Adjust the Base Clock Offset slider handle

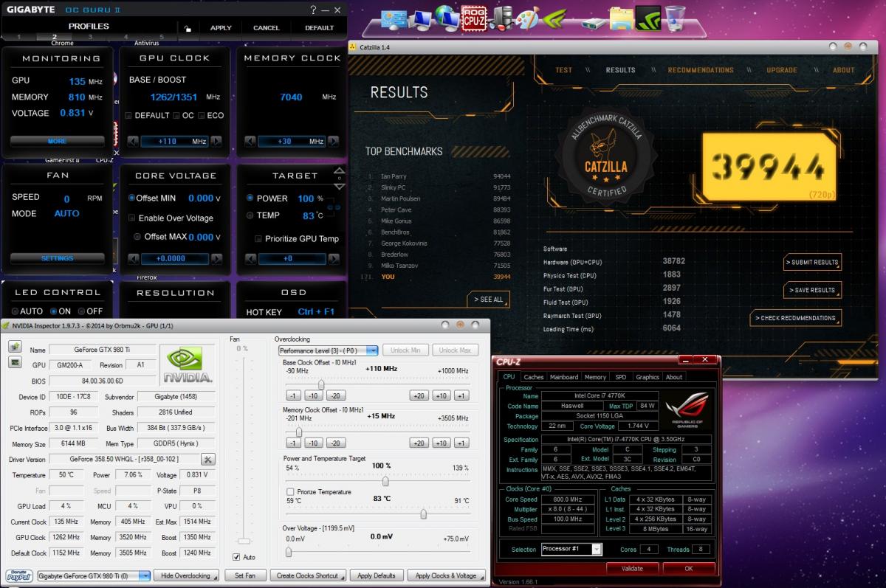point(321,384)
